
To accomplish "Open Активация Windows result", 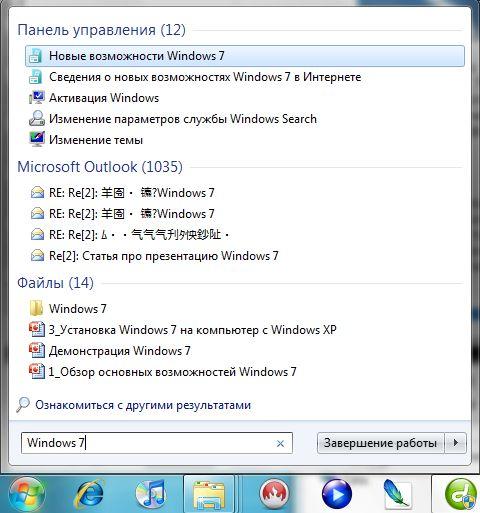I will point(104,98).
